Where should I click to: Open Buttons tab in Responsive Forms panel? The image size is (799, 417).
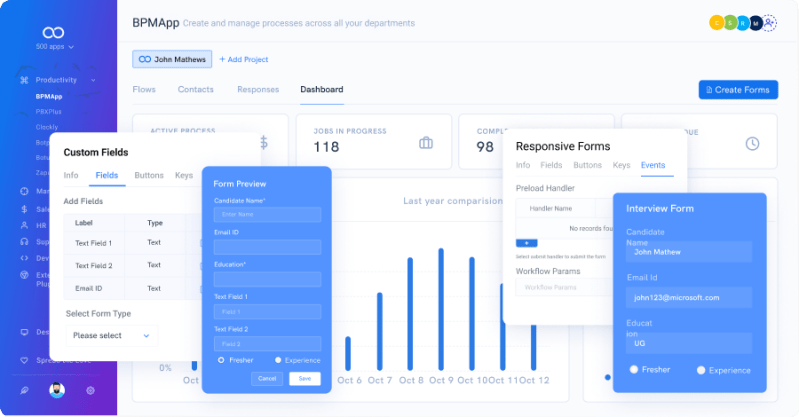(x=588, y=165)
